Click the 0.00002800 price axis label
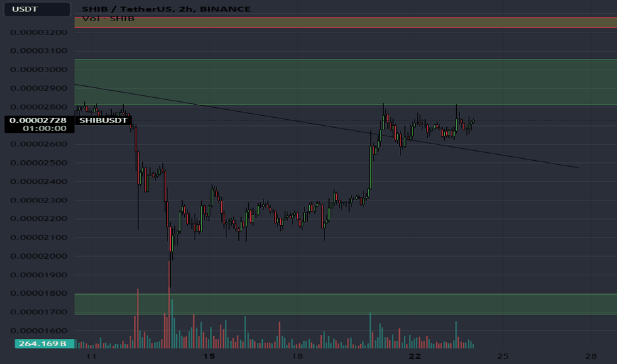The image size is (617, 364). click(x=38, y=107)
